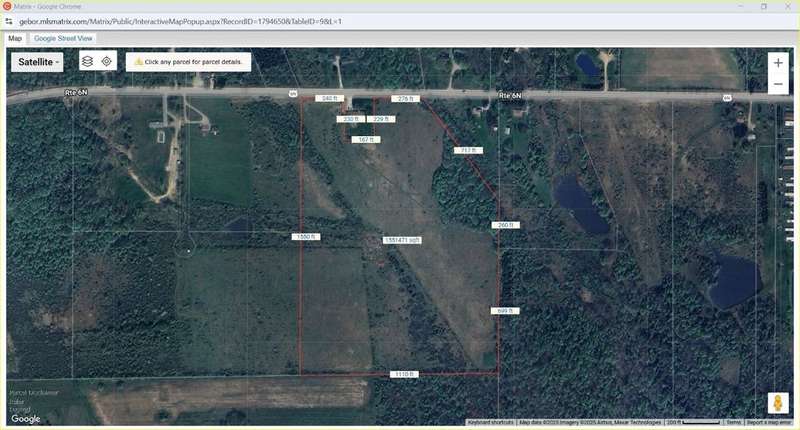Viewport: 800px width, 430px height.
Task: Click the Route 6 shield marker near 240 ft
Action: (293, 95)
